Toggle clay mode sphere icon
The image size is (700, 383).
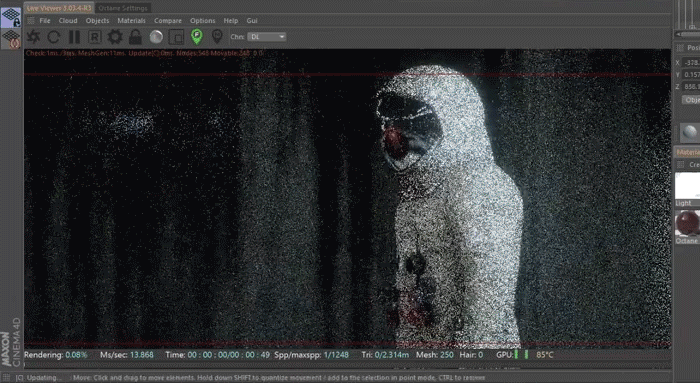(156, 37)
